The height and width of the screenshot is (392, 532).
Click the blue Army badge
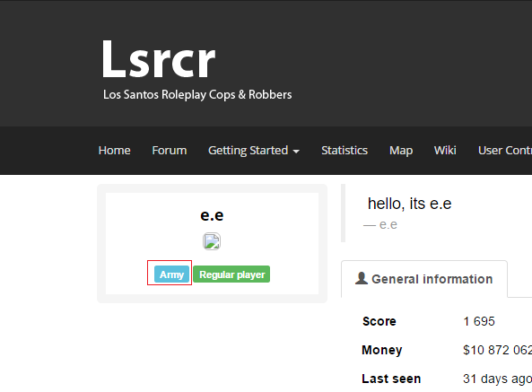tap(171, 274)
